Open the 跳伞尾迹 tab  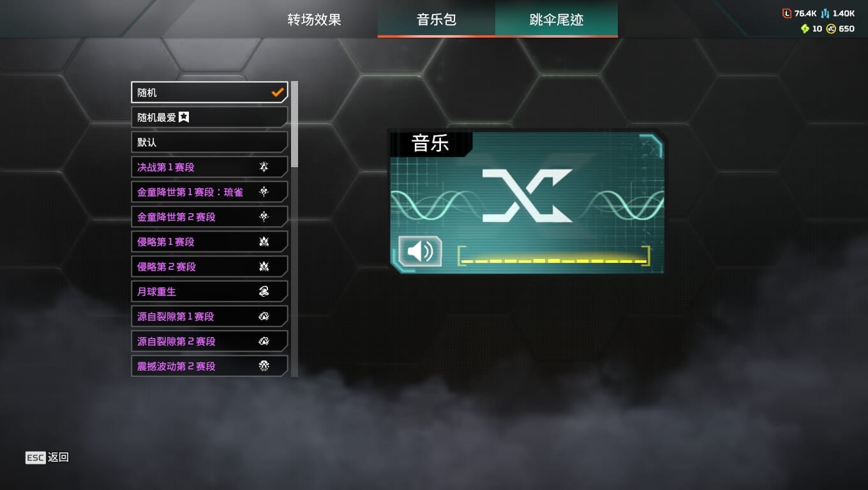coord(557,19)
